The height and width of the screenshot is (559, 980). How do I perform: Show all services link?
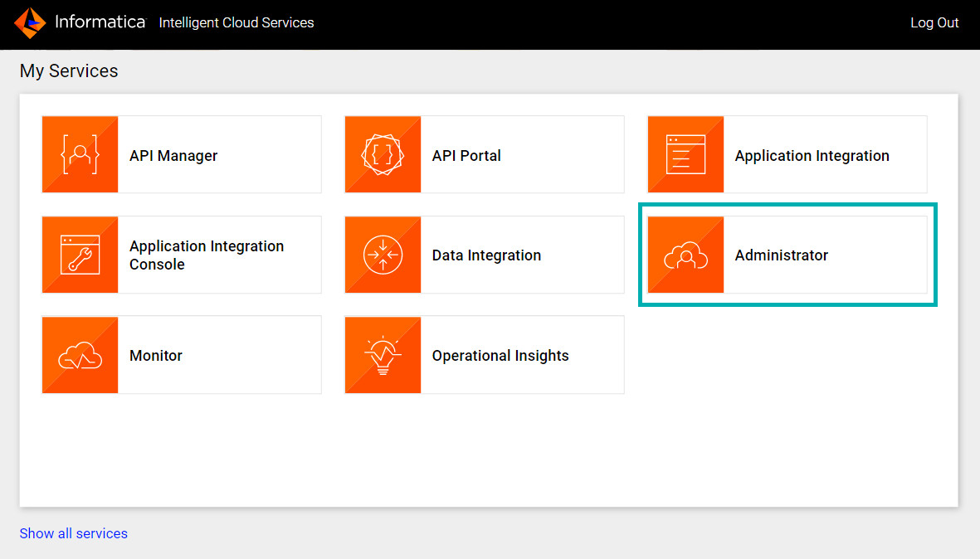tap(73, 533)
